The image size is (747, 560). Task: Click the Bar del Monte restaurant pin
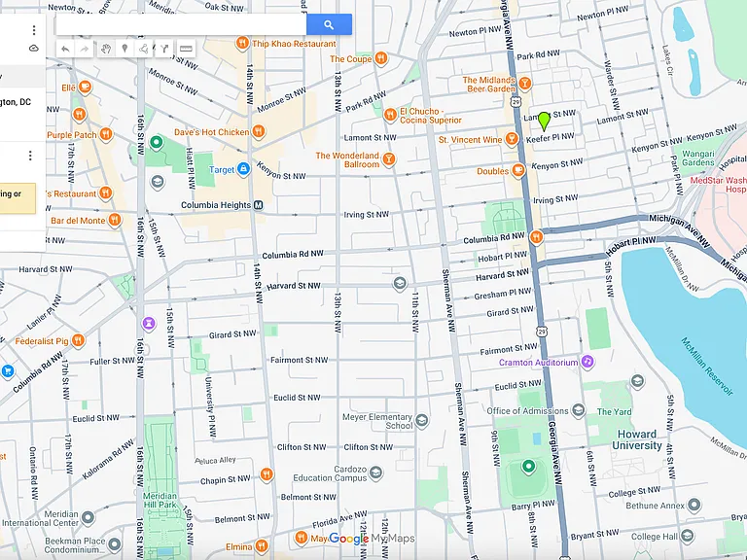click(115, 220)
